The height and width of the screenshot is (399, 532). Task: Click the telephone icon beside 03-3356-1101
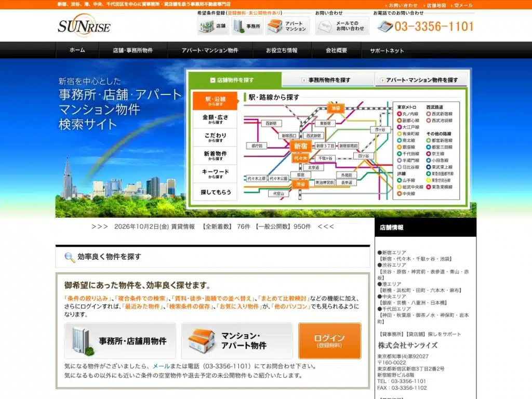pos(385,26)
